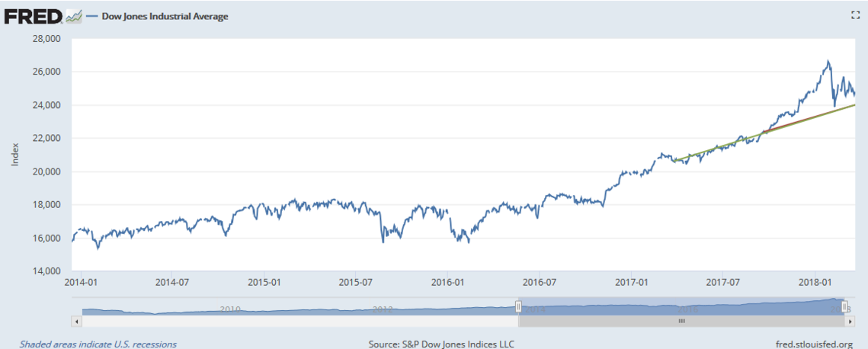This screenshot has width=868, height=349.
Task: Click the 2012 region in the navigator
Action: coord(383,308)
